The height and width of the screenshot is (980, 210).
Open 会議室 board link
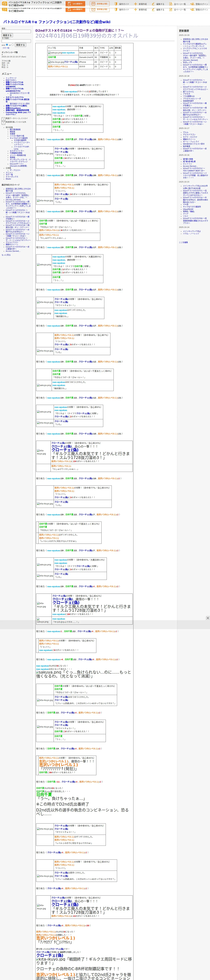pyautogui.click(x=13, y=134)
